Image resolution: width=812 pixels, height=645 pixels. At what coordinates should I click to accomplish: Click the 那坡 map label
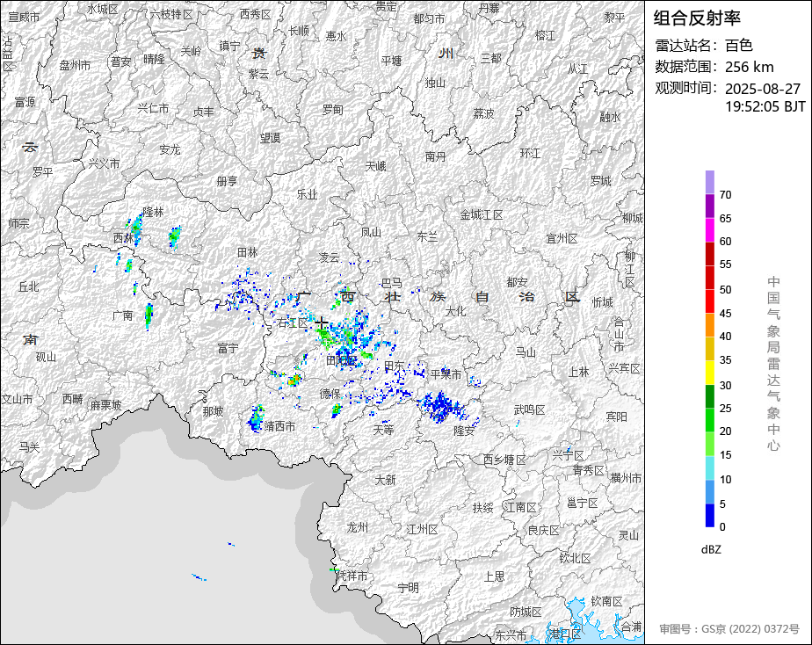[x=213, y=411]
